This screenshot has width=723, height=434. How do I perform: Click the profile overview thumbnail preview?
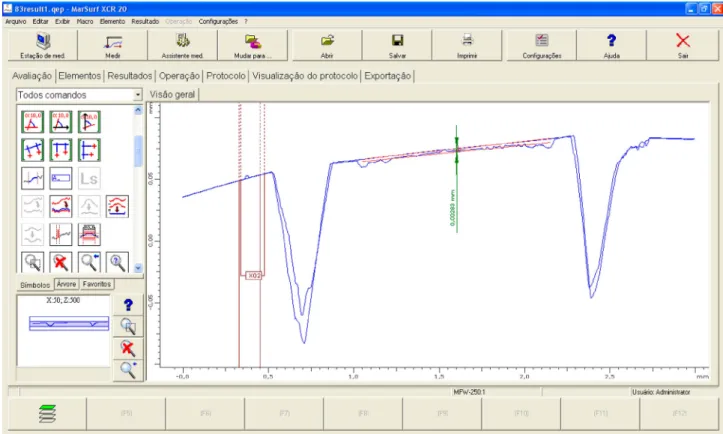click(x=69, y=323)
